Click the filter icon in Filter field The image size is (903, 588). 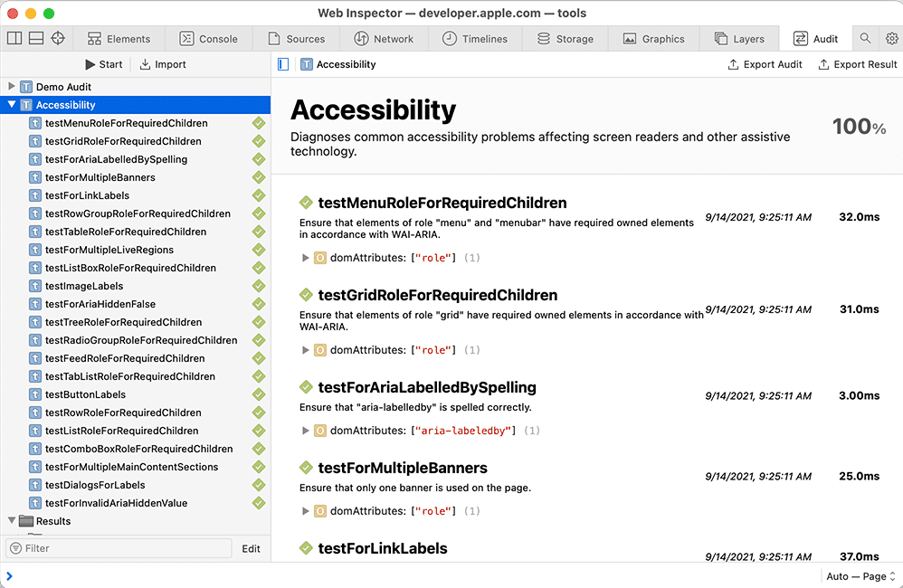point(16,548)
